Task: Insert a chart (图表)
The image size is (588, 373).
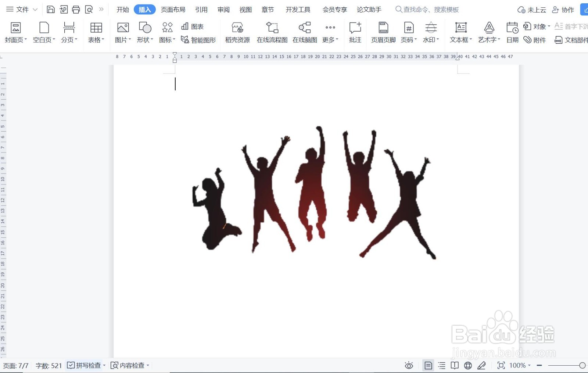Action: pos(193,26)
